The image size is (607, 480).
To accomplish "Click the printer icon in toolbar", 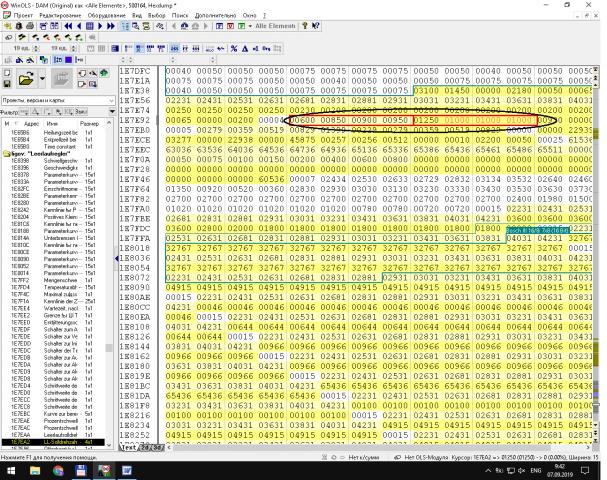I will pos(30,26).
